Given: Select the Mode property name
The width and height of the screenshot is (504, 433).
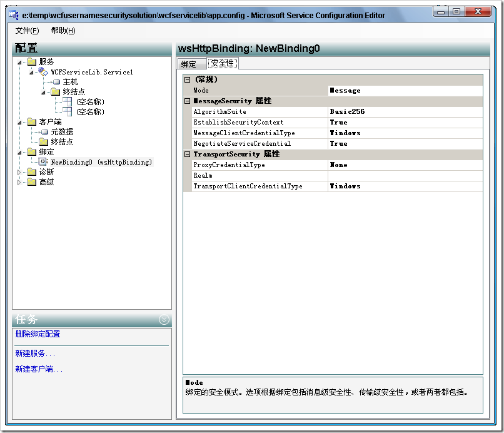Looking at the screenshot, I should pos(201,90).
